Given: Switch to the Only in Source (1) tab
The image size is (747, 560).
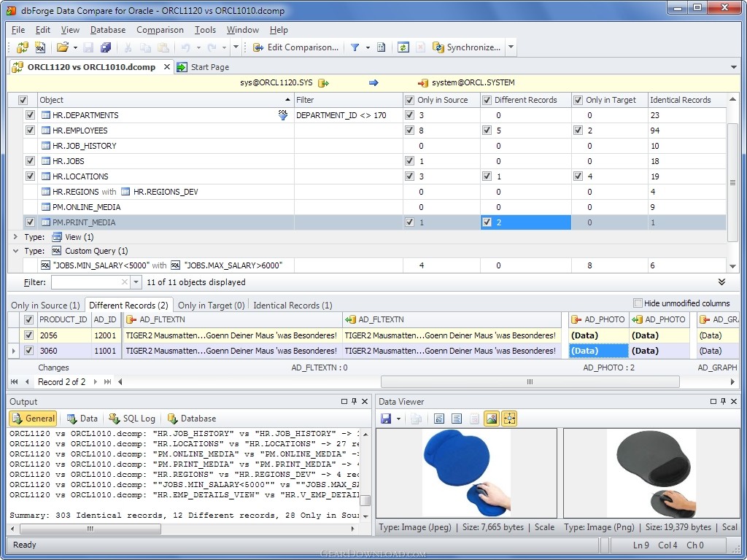Looking at the screenshot, I should tap(45, 306).
